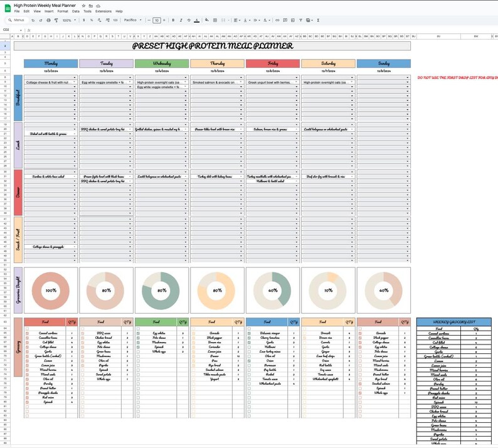Open the Pacifico font dropdown

click(132, 20)
